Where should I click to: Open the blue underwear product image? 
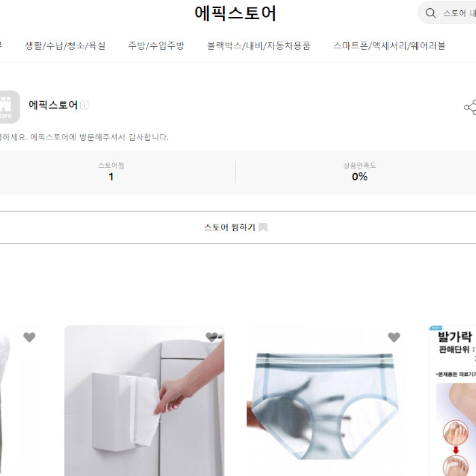[x=326, y=401]
